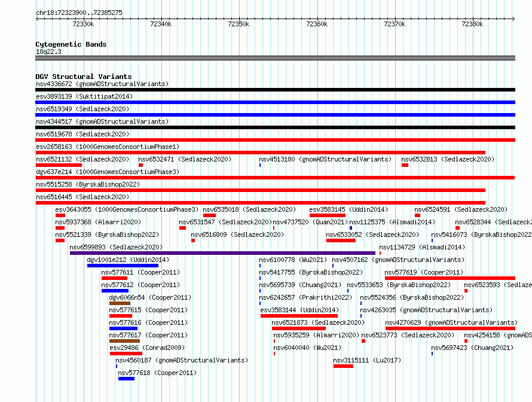
Task: Click the red bar under esv29486 (Conrad2009)
Action: [x=126, y=354]
